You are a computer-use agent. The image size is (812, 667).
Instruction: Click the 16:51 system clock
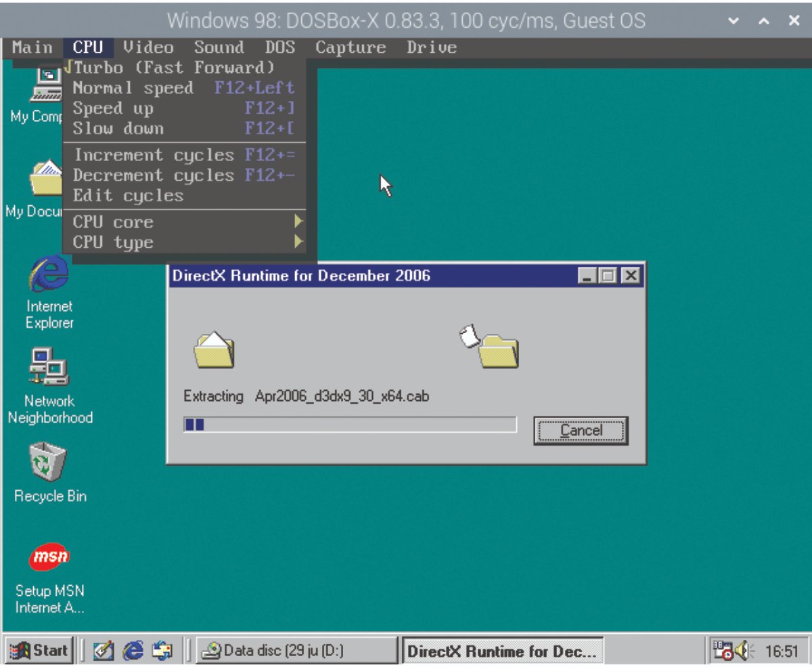pyautogui.click(x=782, y=651)
